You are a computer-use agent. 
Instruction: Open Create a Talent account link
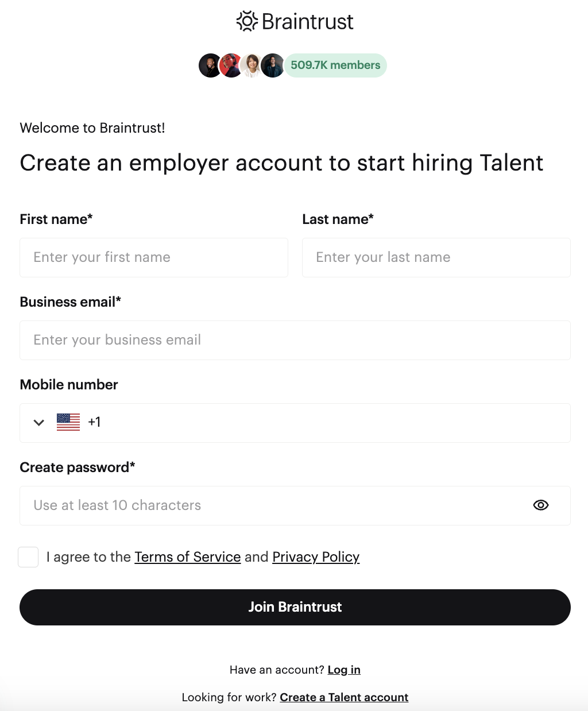click(x=344, y=697)
